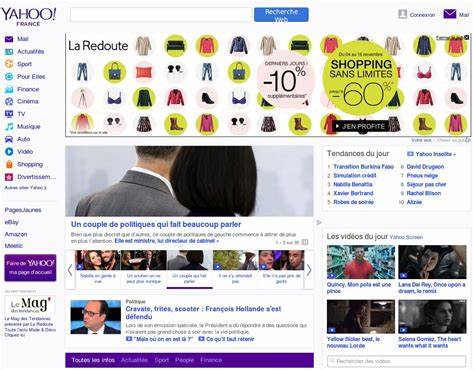Open the Vidéo play icon in the sidebar
474x370 pixels.
[x=9, y=152]
